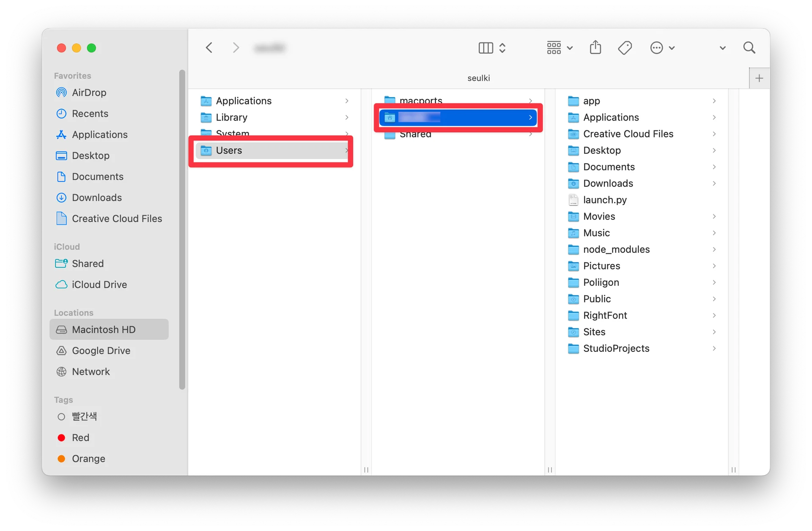Image resolution: width=812 pixels, height=531 pixels.
Task: Open iCloud Drive in the sidebar
Action: coord(99,285)
